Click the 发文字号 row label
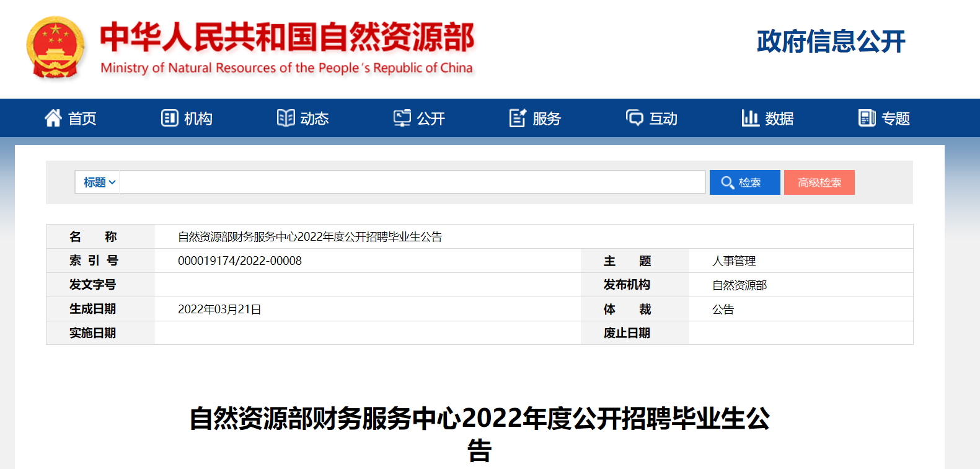The image size is (980, 469). (x=92, y=285)
